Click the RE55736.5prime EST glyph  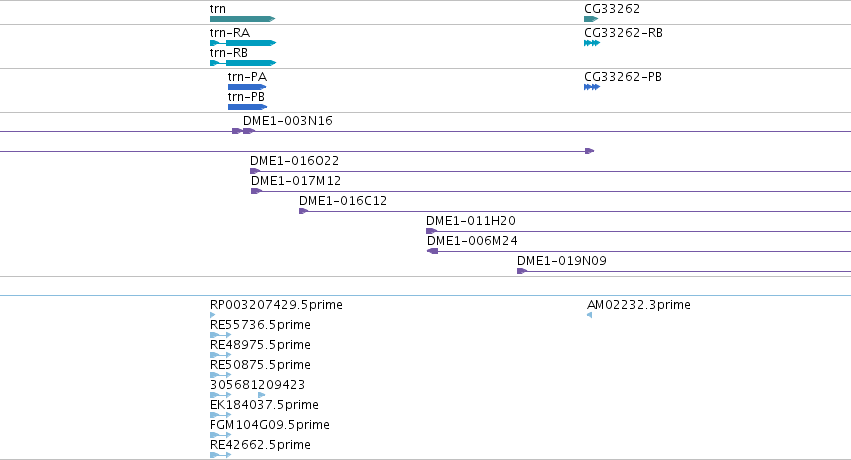(220, 335)
